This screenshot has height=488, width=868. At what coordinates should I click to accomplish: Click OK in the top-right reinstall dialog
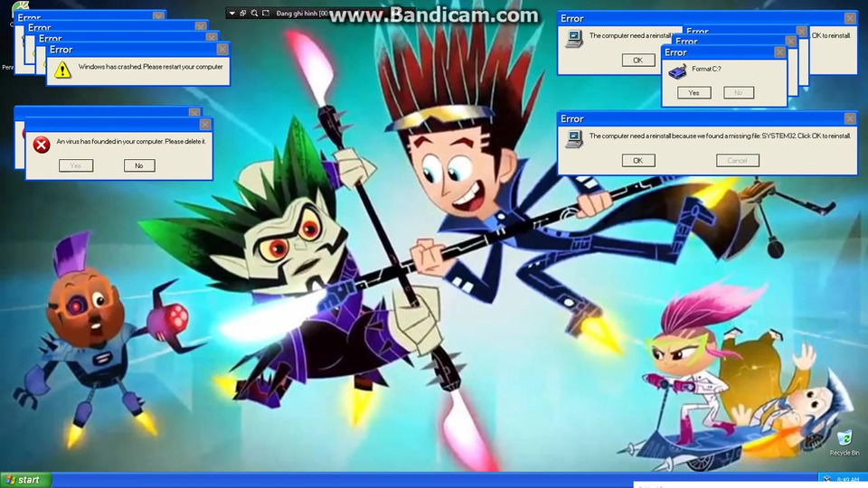click(x=637, y=61)
